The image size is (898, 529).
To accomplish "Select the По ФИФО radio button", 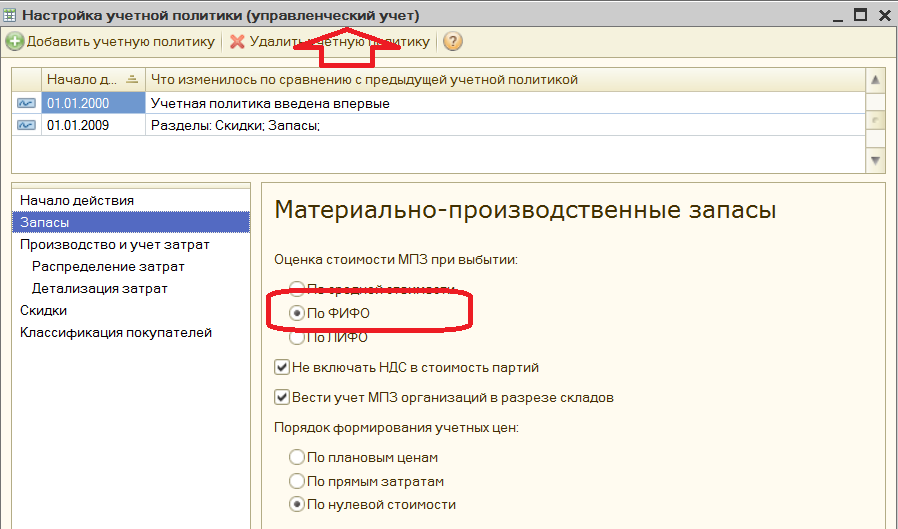I will [297, 313].
